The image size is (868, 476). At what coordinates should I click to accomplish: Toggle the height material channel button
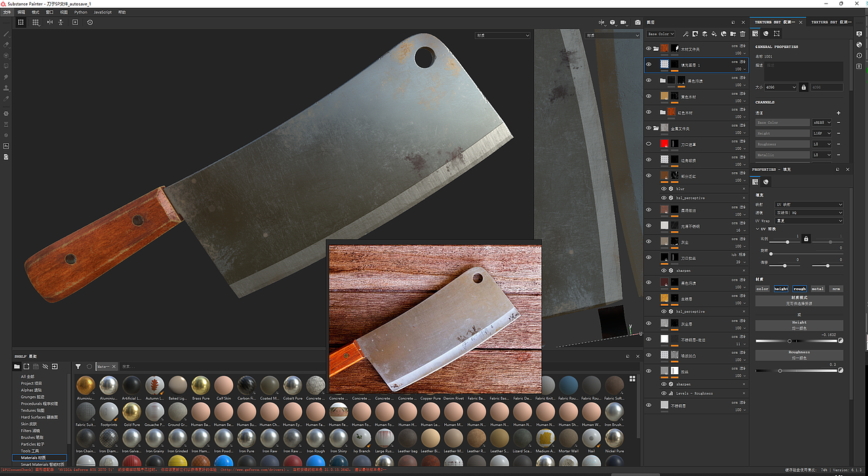[781, 289]
